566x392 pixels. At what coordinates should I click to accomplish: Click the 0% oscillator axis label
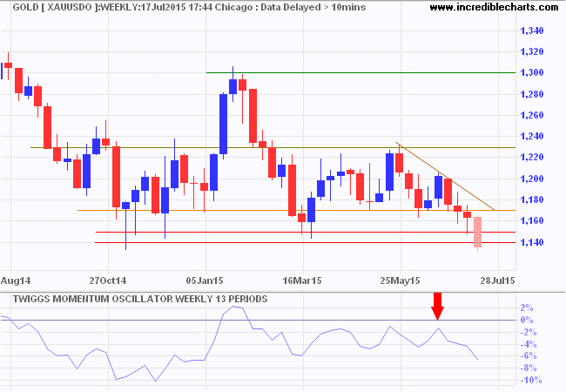526,321
